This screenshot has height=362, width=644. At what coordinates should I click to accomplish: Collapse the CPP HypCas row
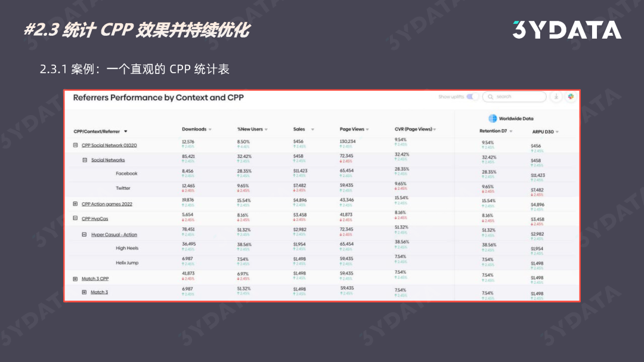pos(75,218)
